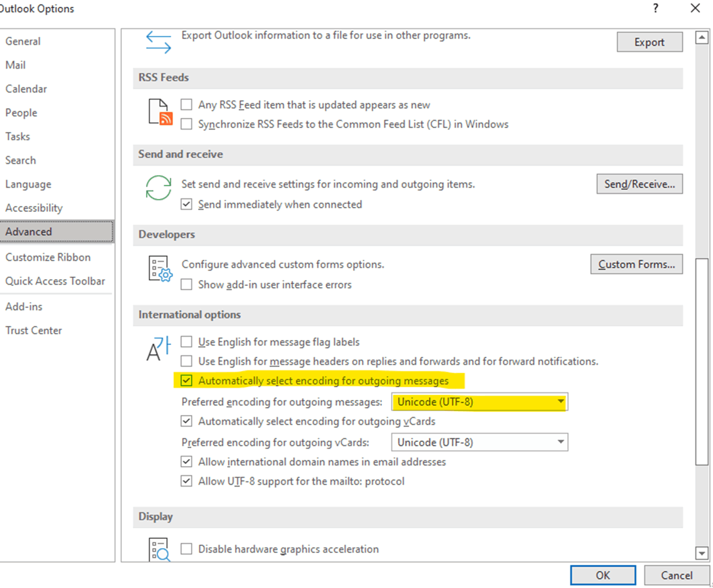713x588 pixels.
Task: Open the Mail options category
Action: click(56, 65)
